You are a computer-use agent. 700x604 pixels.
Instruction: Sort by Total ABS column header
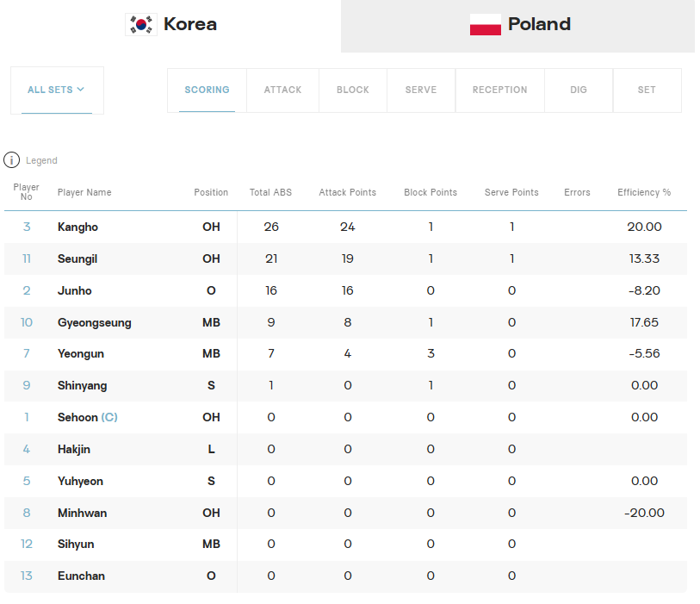[270, 192]
